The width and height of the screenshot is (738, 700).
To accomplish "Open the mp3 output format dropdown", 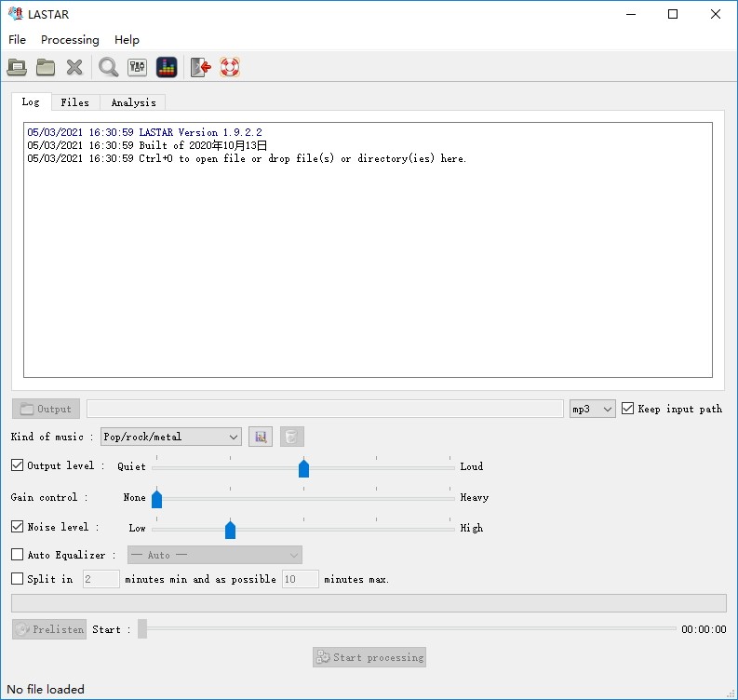I will click(x=592, y=409).
